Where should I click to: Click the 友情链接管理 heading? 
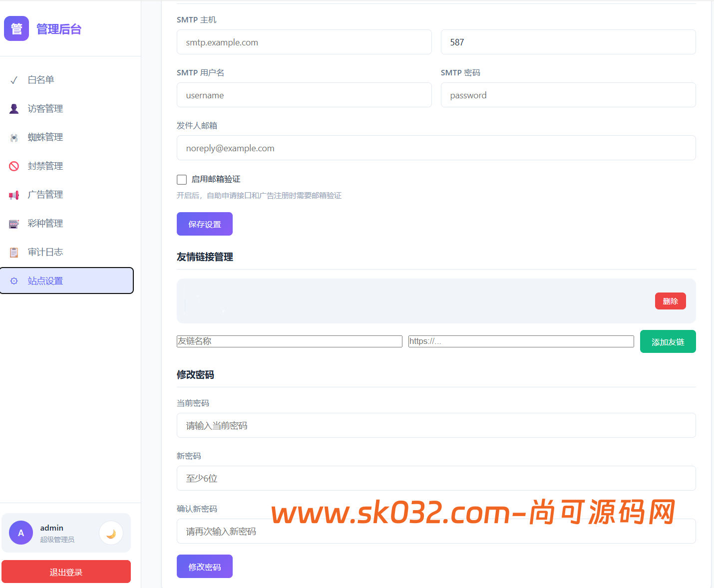click(205, 257)
